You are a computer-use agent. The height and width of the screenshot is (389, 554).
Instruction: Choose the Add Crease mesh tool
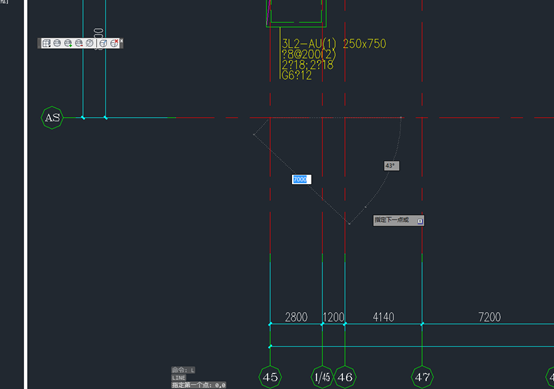click(103, 43)
